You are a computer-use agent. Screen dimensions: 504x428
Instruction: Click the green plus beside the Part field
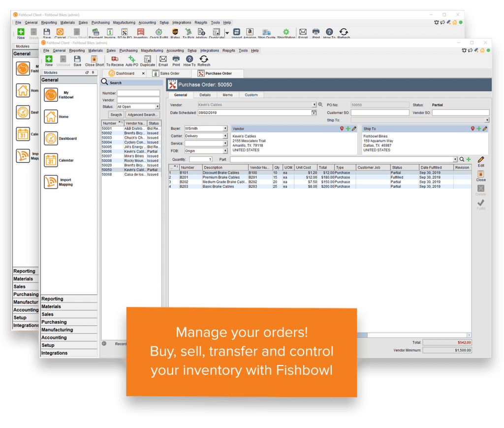pyautogui.click(x=469, y=159)
